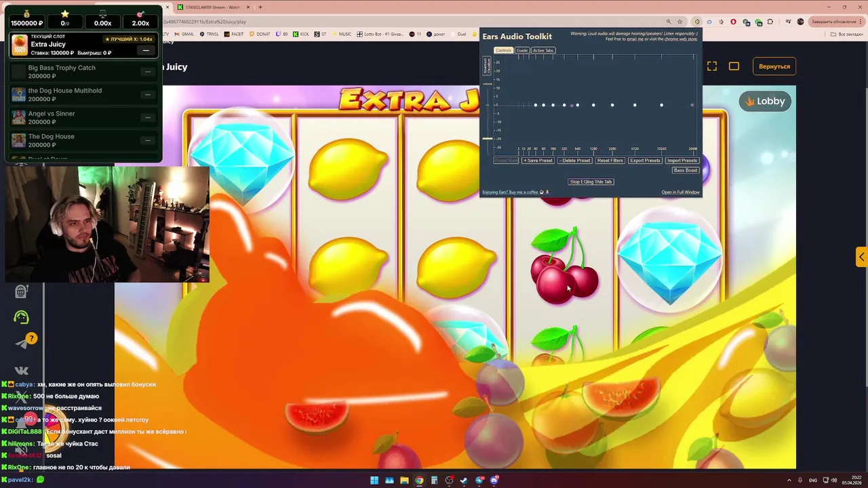Expand the yellow side panel arrow at right edge
This screenshot has width=868, height=488.
click(x=861, y=257)
